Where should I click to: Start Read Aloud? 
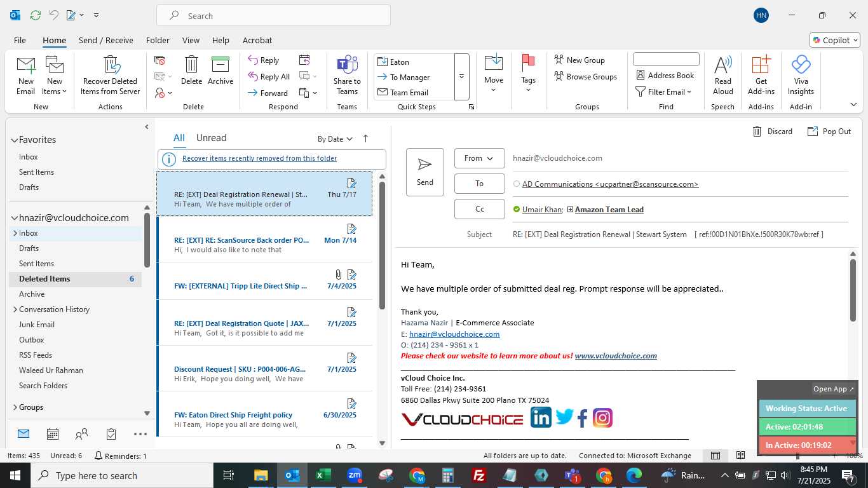(x=723, y=76)
